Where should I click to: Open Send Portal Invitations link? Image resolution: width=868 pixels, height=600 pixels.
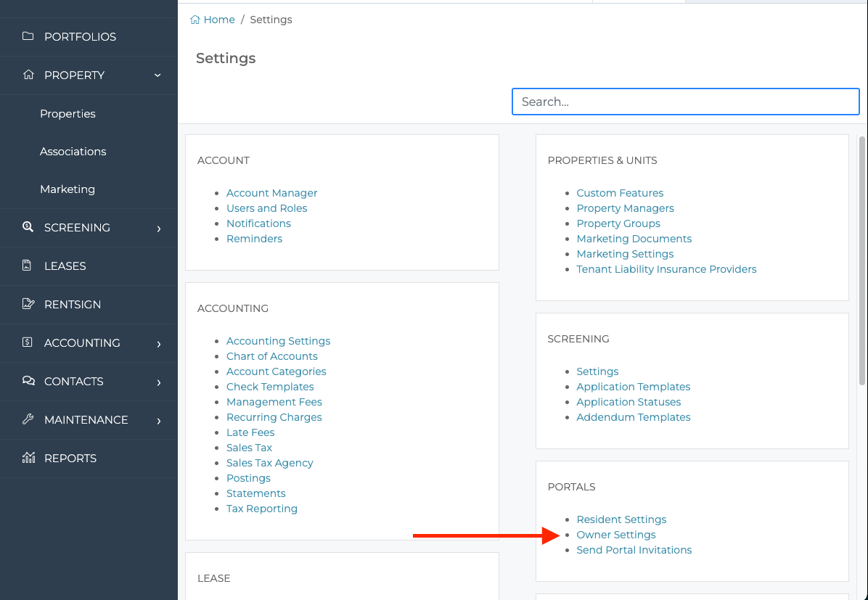[x=634, y=550]
